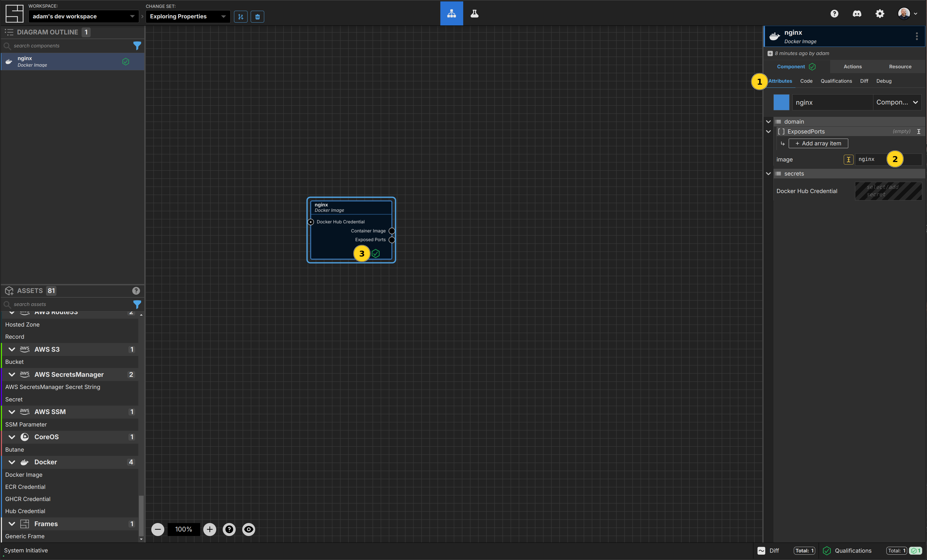Viewport: 927px width, 560px height.
Task: Switch to the Code tab
Action: point(806,81)
